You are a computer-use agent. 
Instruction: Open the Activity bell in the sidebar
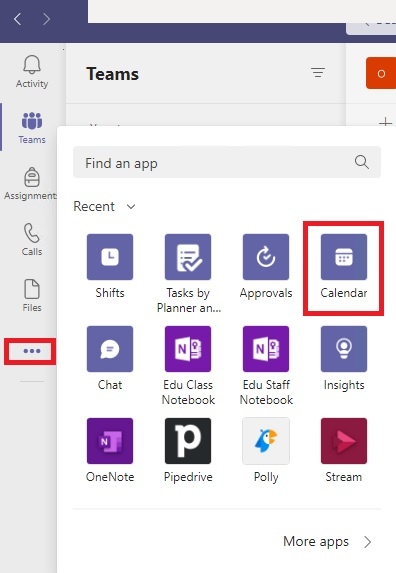click(32, 72)
